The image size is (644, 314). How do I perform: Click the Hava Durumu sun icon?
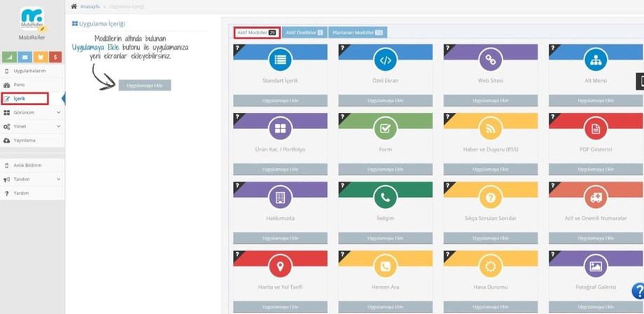point(490,266)
